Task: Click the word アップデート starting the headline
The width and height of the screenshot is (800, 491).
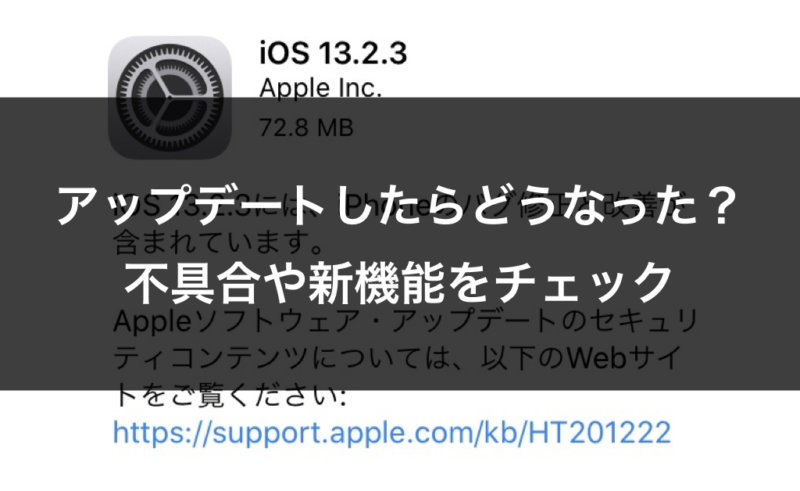Action: (x=190, y=206)
